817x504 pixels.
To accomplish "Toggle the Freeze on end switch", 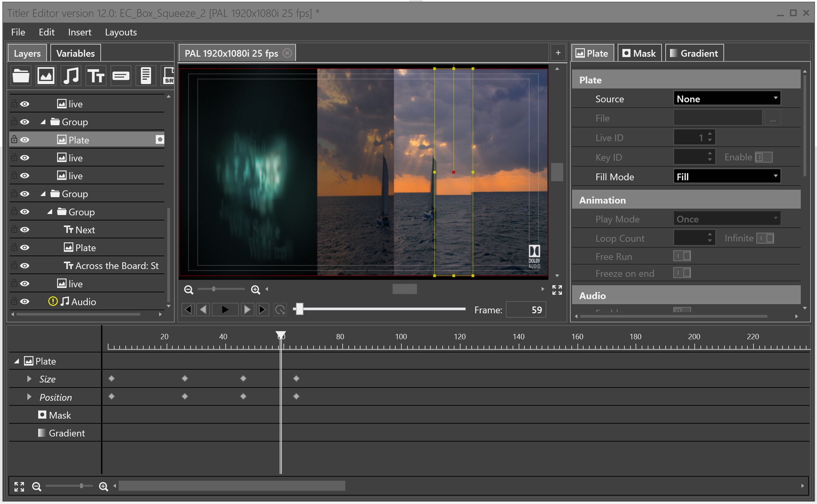I will pos(682,273).
